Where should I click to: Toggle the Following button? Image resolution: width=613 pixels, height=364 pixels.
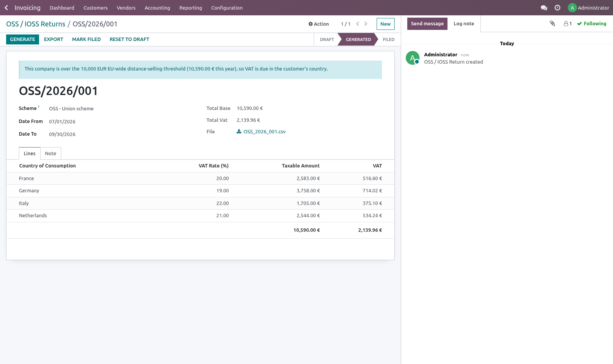tap(592, 24)
